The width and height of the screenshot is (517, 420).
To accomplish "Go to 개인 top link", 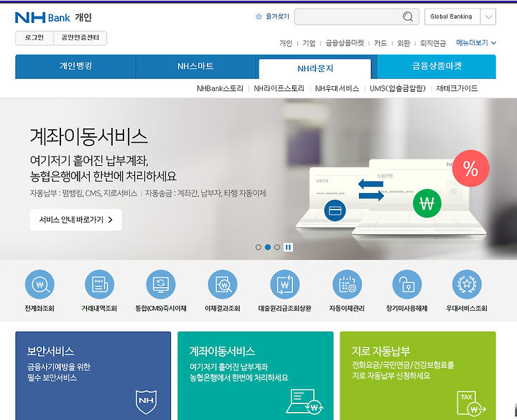I will coord(286,43).
